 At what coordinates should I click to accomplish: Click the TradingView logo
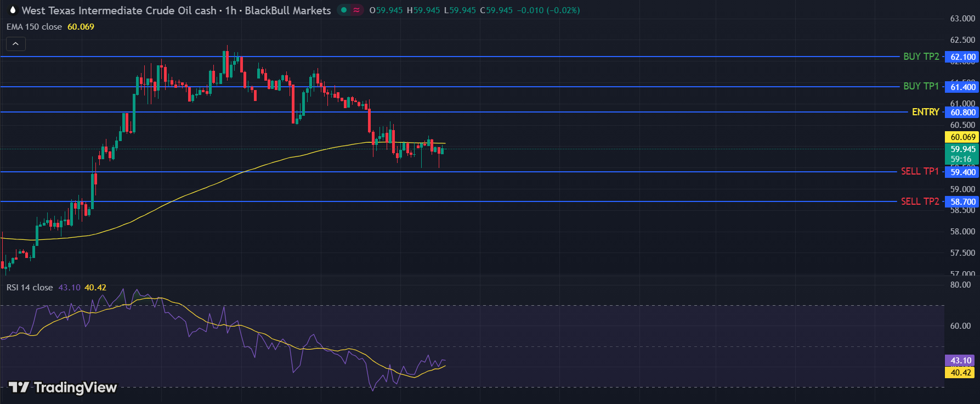pyautogui.click(x=63, y=388)
